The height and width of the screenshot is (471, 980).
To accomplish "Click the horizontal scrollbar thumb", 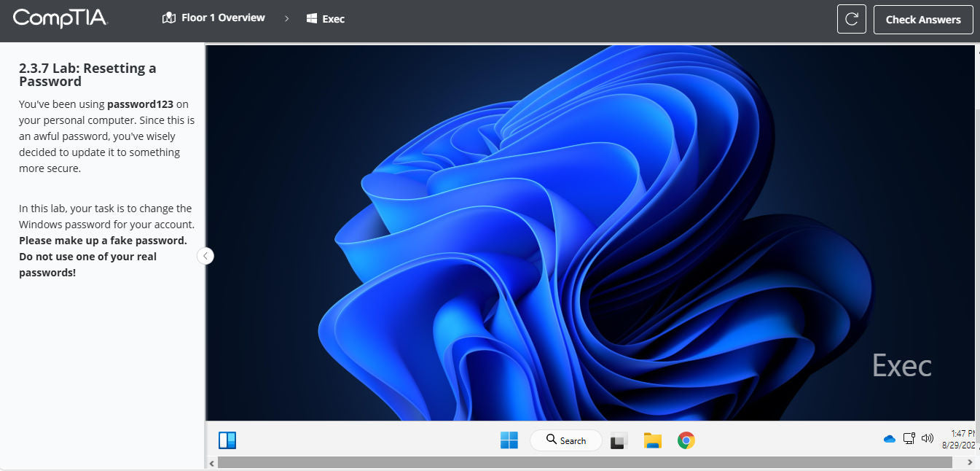I will [583, 462].
